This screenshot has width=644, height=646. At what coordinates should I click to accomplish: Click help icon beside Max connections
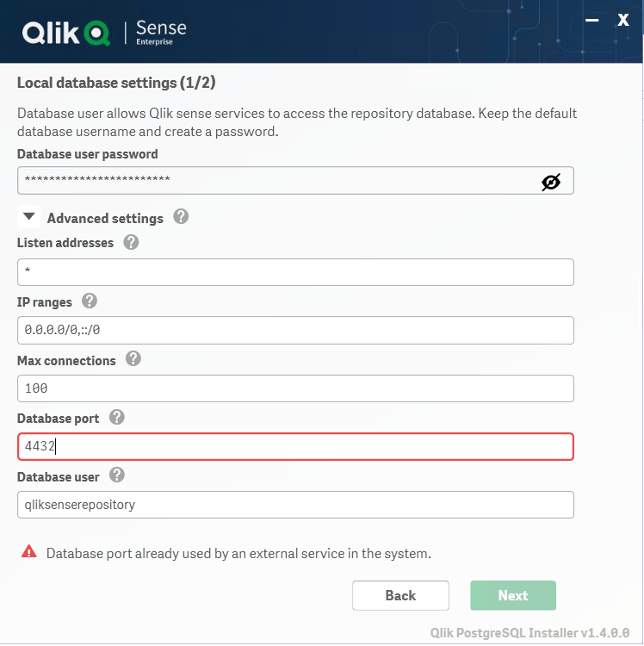133,359
